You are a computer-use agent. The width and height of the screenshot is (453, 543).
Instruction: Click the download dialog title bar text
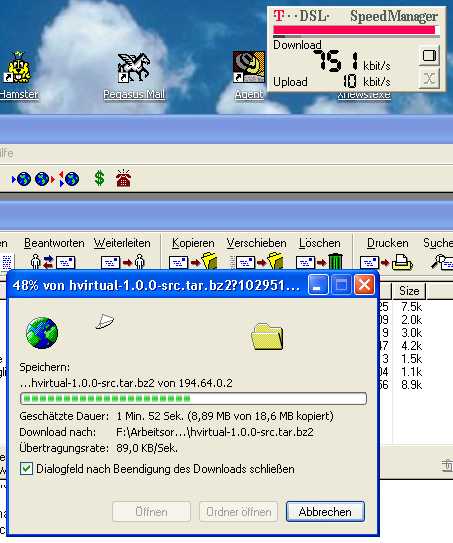click(156, 285)
